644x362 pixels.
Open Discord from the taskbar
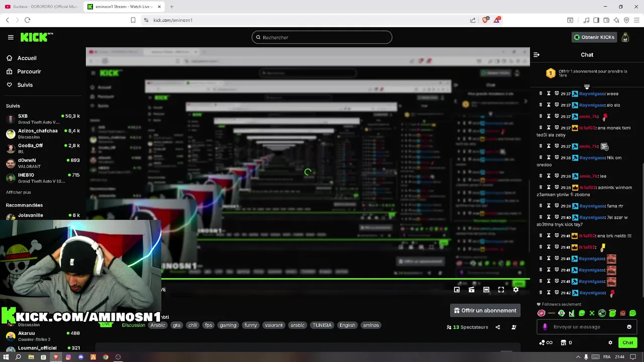tap(80, 357)
